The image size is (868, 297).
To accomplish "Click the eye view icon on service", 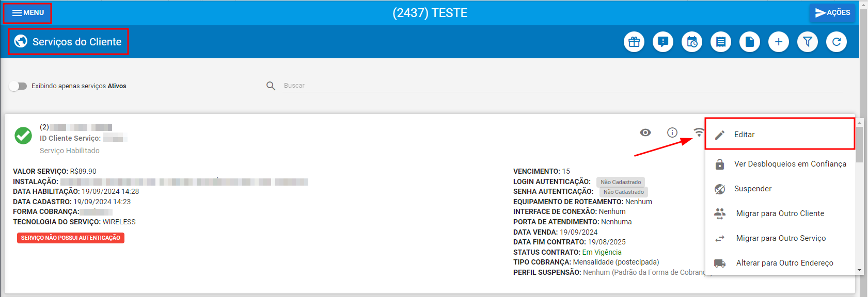I will [x=645, y=133].
